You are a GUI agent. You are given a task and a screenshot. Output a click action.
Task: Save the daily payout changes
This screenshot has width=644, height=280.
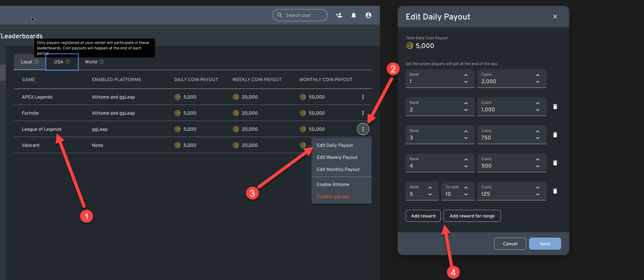(545, 244)
